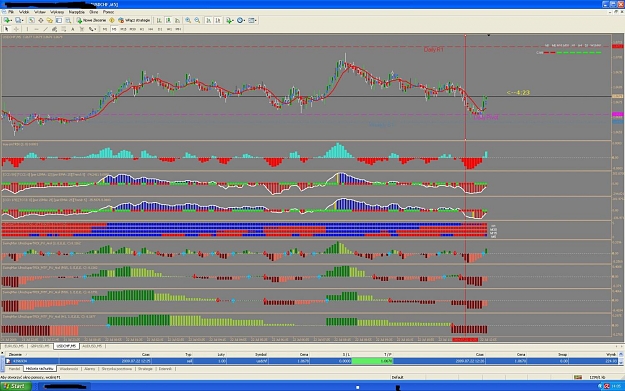625x391 pixels.
Task: Switch to GBPUSD,M5 chart tab
Action: pos(40,346)
